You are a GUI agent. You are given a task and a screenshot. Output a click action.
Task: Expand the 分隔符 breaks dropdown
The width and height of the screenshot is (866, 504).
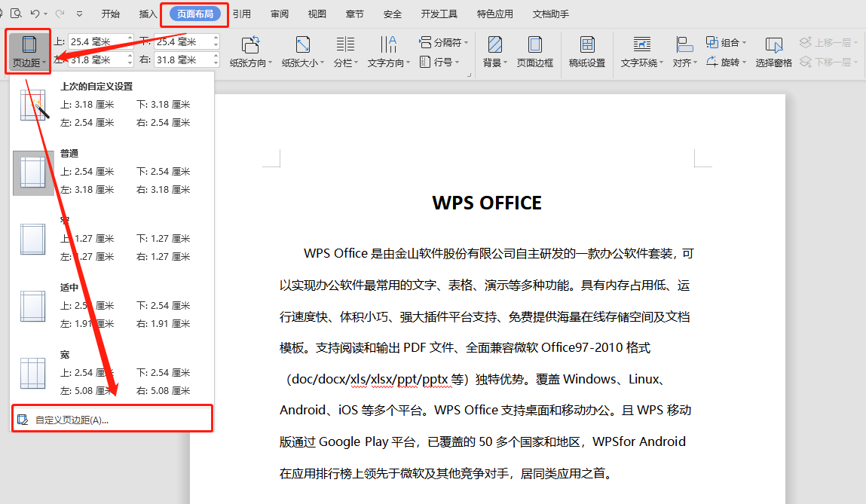coord(445,42)
